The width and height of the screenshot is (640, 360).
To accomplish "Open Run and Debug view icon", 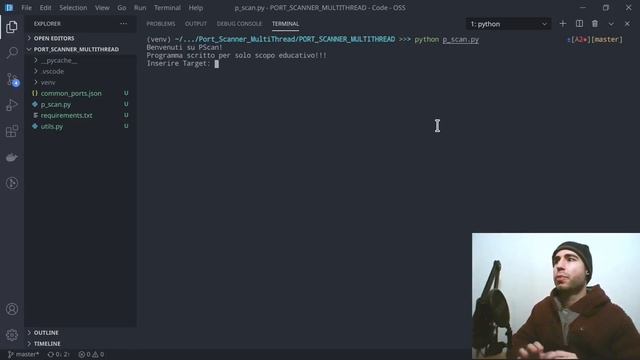I will pos(12,105).
